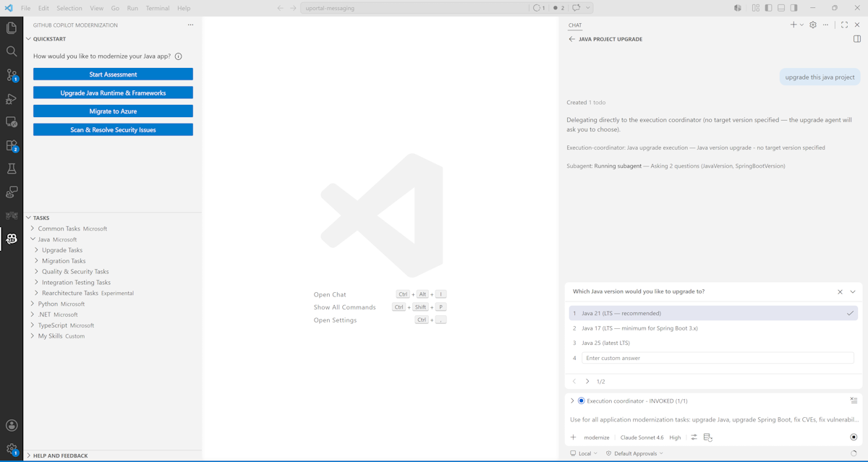Collapse the question panel chevron
The height and width of the screenshot is (462, 868).
point(853,291)
